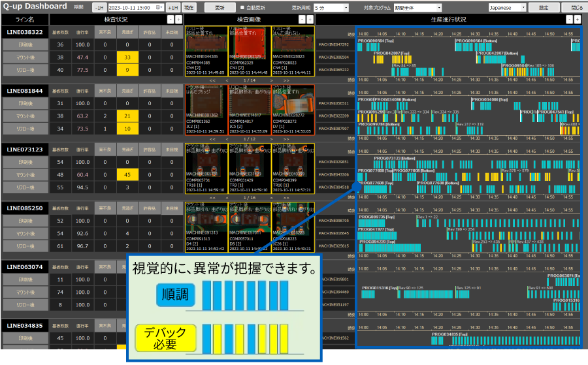Screen dimensions: 588x365
Task: Click the 閉じる close button
Action: [576, 7]
